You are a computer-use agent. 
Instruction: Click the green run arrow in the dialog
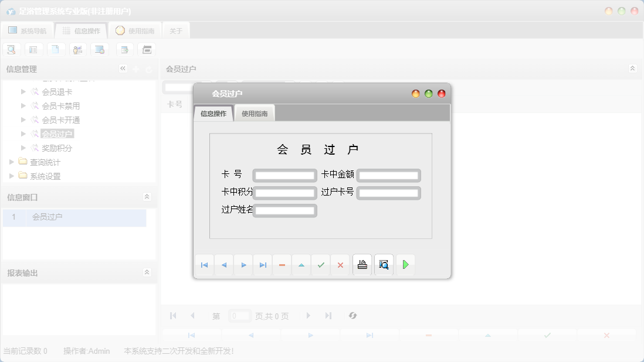pos(405,264)
